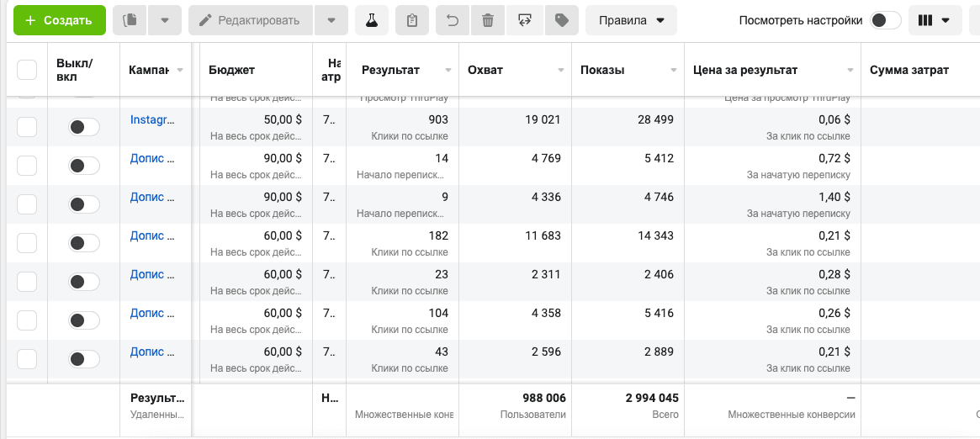Screen dimensions: 980x439
Task: Open the Instagr… campaign link
Action: click(152, 119)
